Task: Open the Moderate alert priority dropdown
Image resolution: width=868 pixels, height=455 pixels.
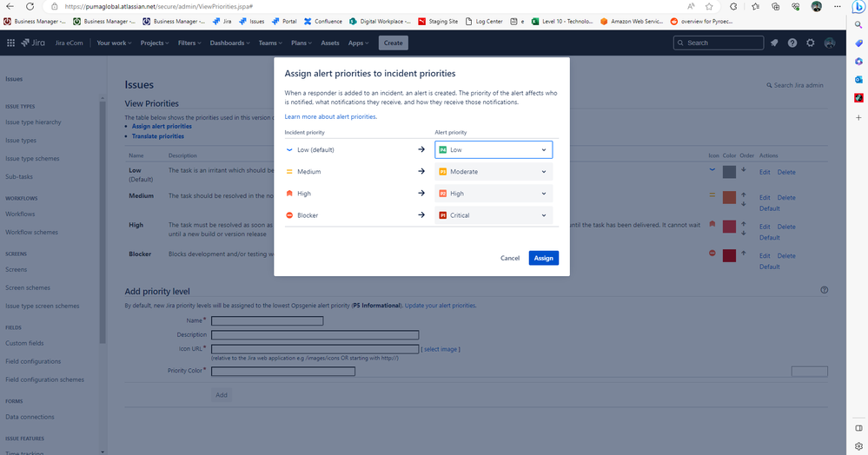Action: click(x=494, y=172)
